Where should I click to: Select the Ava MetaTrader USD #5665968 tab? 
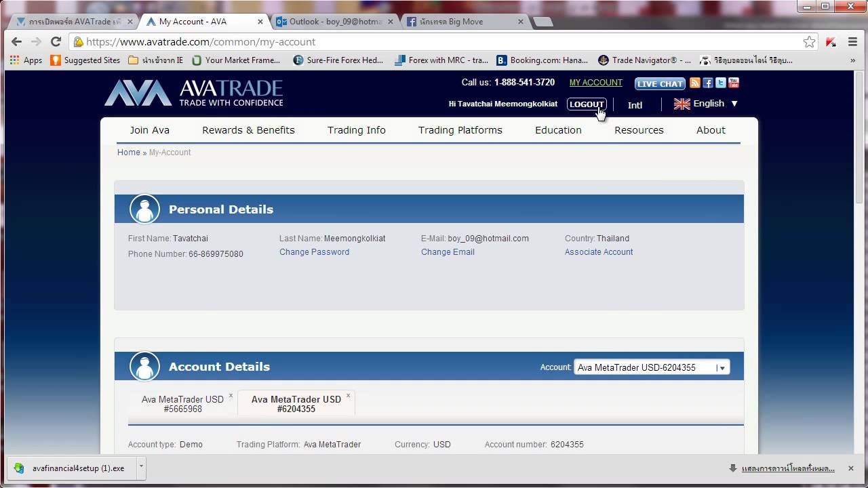click(182, 404)
